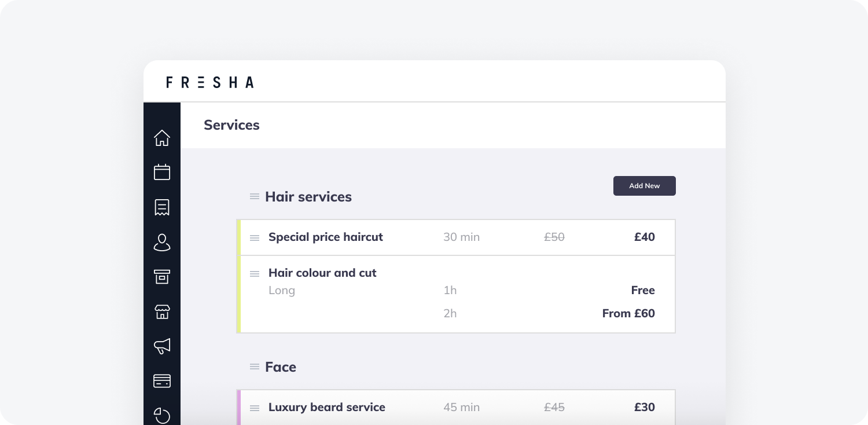
Task: Open the Reports pie chart icon
Action: click(x=162, y=416)
